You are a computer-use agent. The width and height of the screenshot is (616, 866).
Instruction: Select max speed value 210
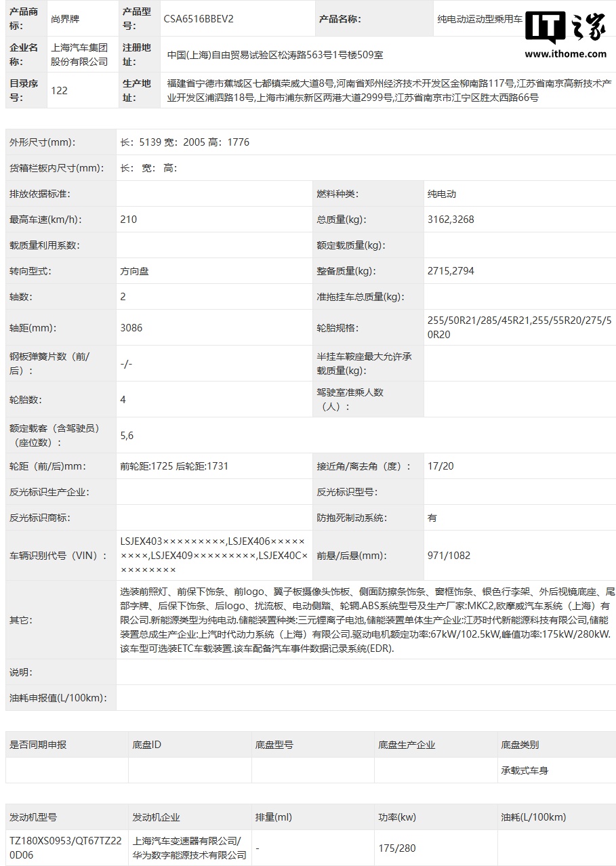pyautogui.click(x=128, y=220)
